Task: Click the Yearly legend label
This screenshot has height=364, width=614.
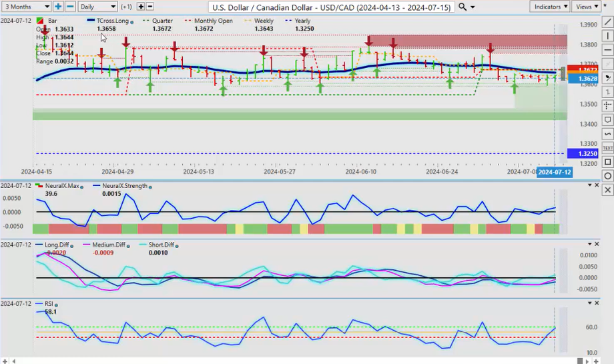Action: tap(303, 21)
